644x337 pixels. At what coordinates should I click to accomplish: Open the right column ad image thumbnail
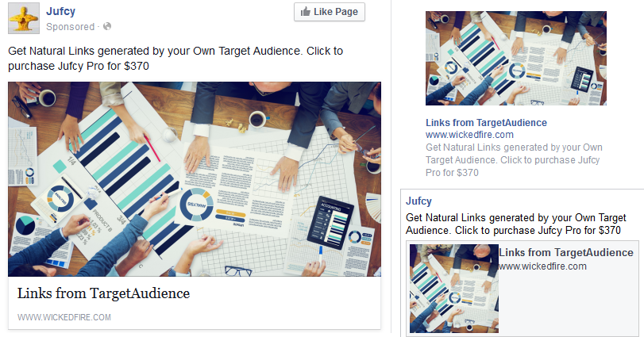point(516,58)
